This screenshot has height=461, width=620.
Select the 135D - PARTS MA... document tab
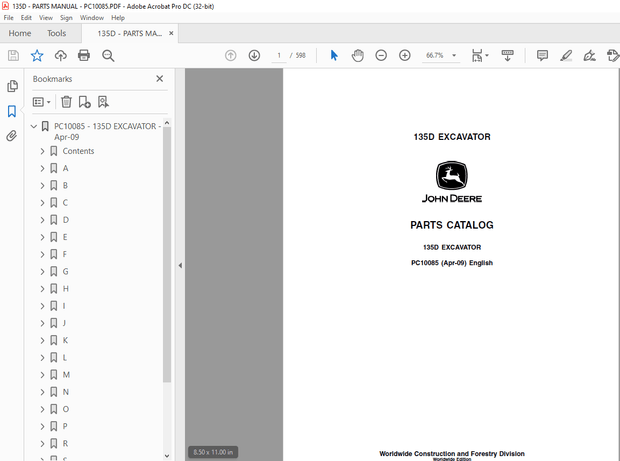pyautogui.click(x=130, y=34)
